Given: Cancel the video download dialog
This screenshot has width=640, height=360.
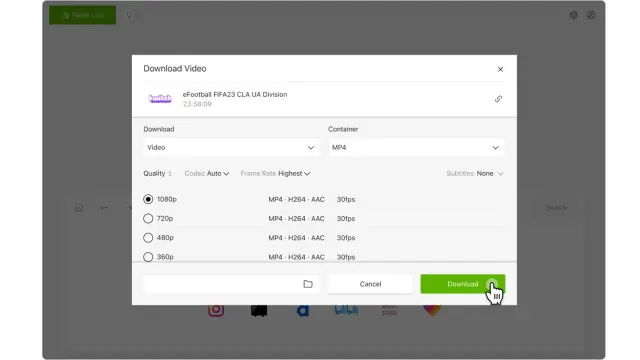Looking at the screenshot, I should point(370,284).
